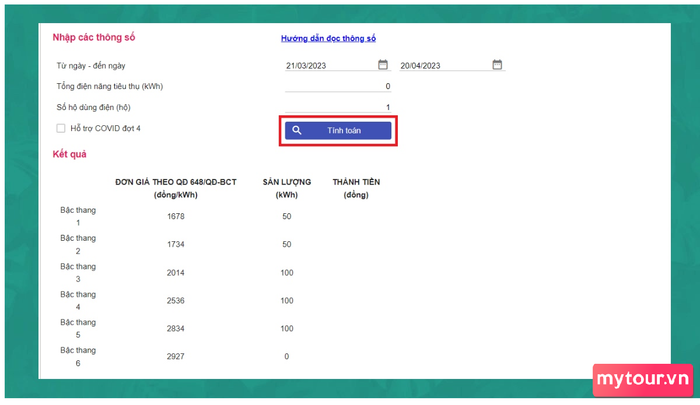Click the unit price 1734
The height and width of the screenshot is (405, 700).
[175, 244]
